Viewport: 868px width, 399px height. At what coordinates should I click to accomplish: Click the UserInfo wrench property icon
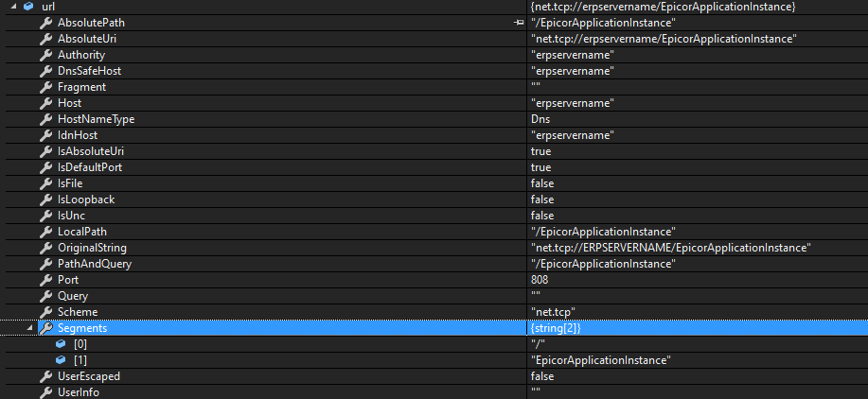pyautogui.click(x=46, y=392)
